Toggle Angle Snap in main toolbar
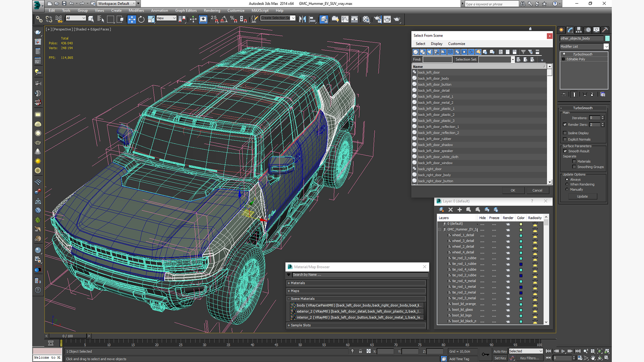 coord(224,19)
